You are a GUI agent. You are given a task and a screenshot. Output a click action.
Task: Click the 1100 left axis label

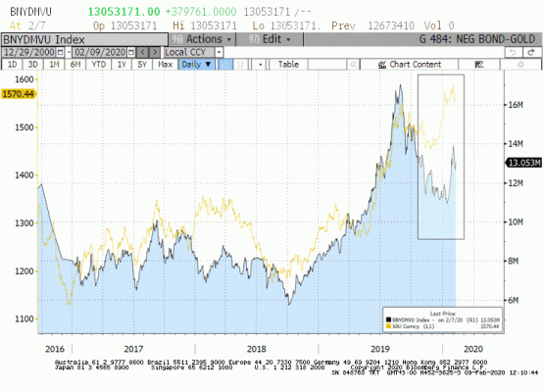pos(24,318)
